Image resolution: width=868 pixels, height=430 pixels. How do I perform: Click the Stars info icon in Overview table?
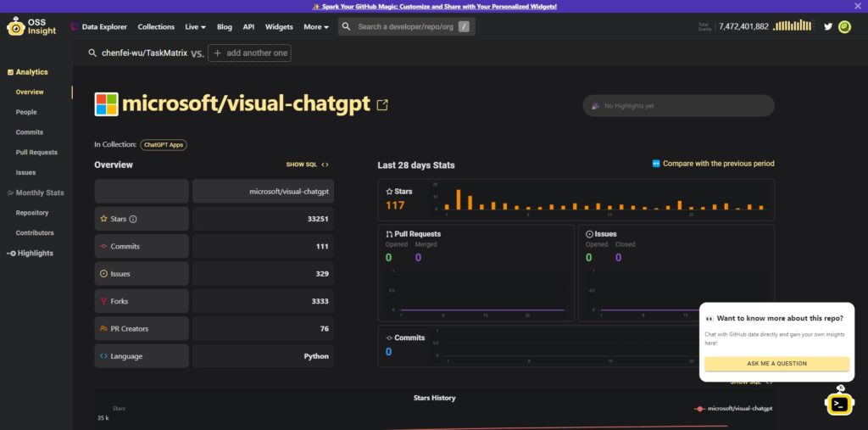[x=133, y=219]
